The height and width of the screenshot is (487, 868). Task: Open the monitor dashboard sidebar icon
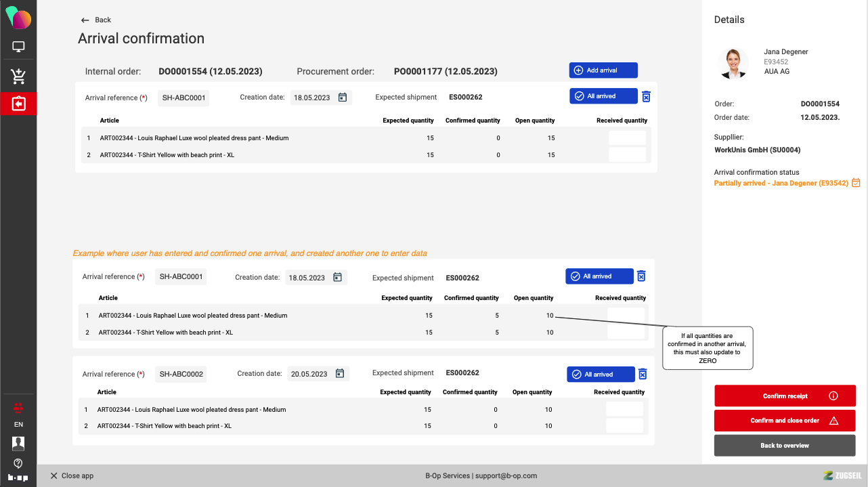18,47
